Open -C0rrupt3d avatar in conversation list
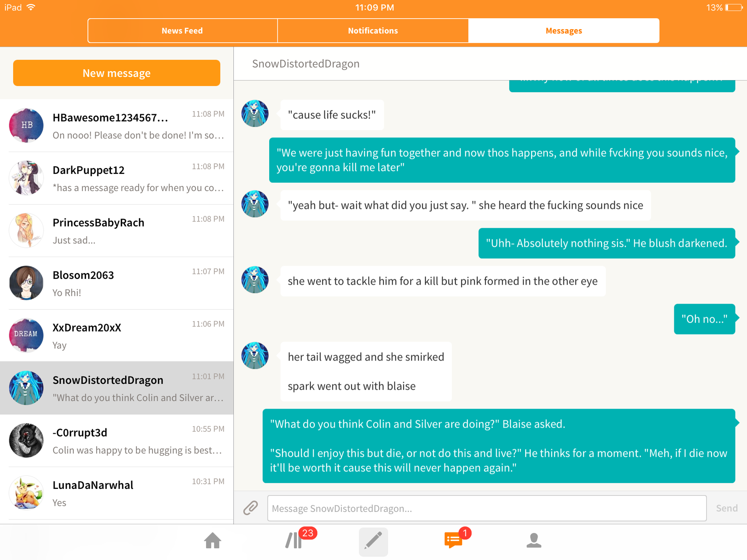747x560 pixels. click(x=26, y=440)
